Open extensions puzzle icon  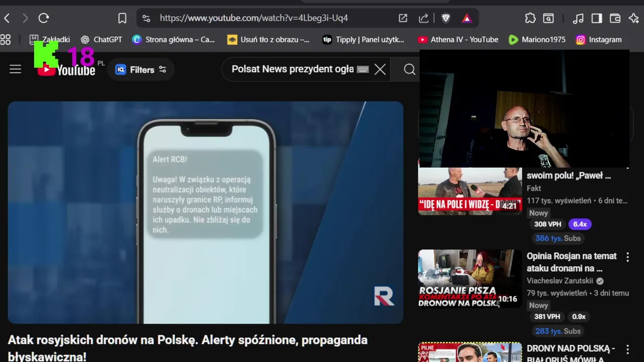tap(530, 19)
